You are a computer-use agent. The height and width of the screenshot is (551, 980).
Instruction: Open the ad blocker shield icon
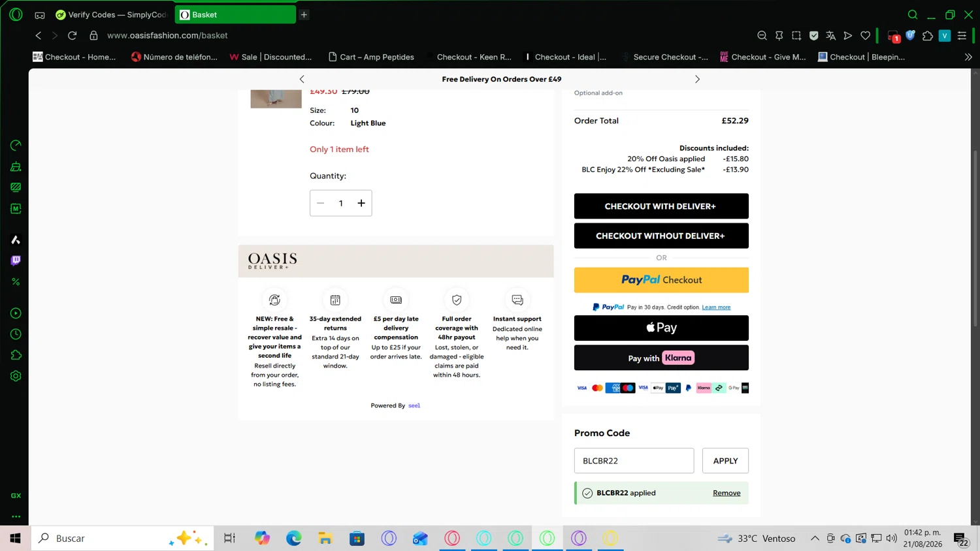tap(813, 36)
